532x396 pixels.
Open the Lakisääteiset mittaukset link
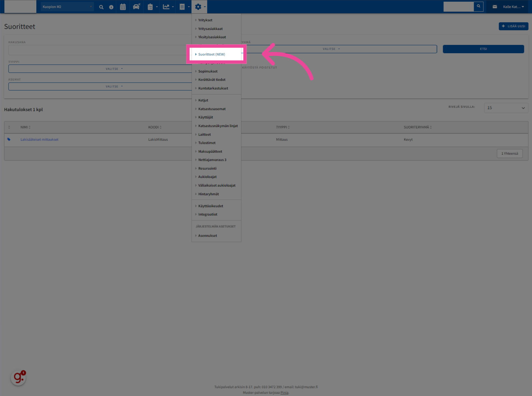coord(39,139)
